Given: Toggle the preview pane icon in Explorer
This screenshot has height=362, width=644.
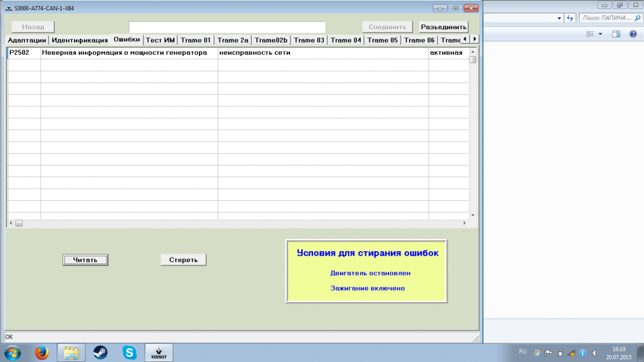Looking at the screenshot, I should [x=616, y=34].
